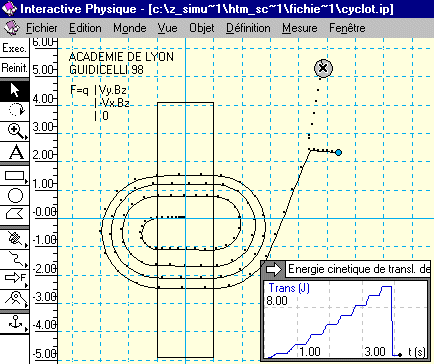Viewport: 434px width, 364px height.
Task: Click the arrow button on the energy graph
Action: 273,269
